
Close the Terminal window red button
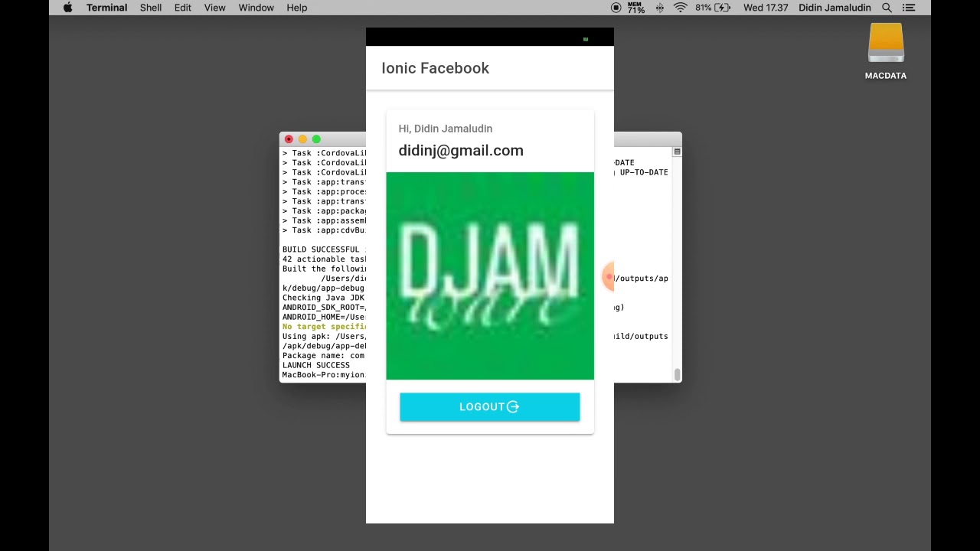(289, 139)
